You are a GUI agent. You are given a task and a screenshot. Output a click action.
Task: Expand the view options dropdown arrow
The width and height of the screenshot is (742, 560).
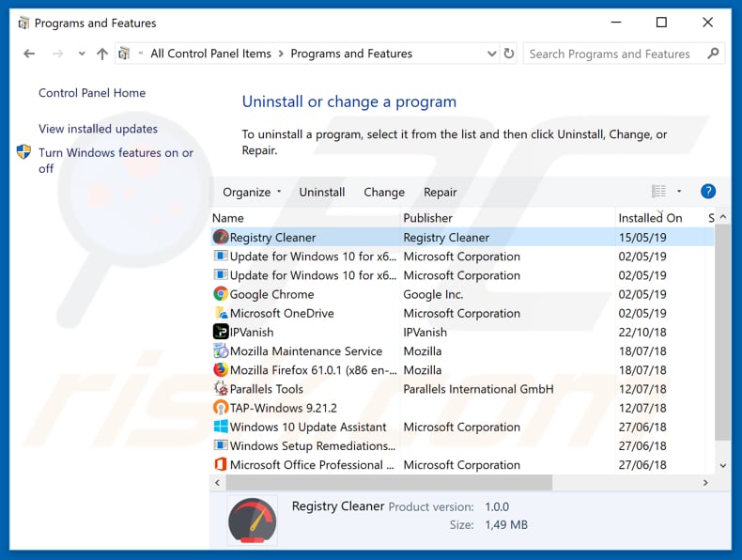point(679,192)
